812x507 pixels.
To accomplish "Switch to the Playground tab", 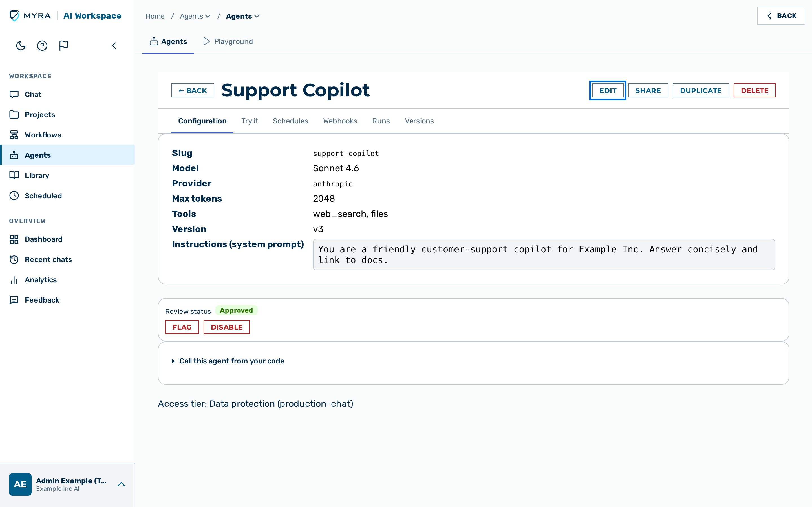I will tap(228, 41).
